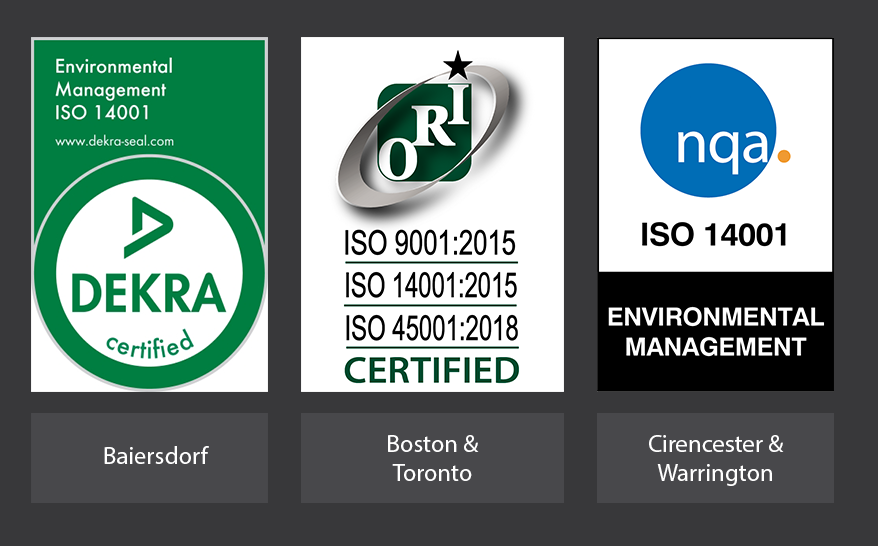The height and width of the screenshot is (546, 878).
Task: Click the ORI logo with star
Action: [428, 132]
